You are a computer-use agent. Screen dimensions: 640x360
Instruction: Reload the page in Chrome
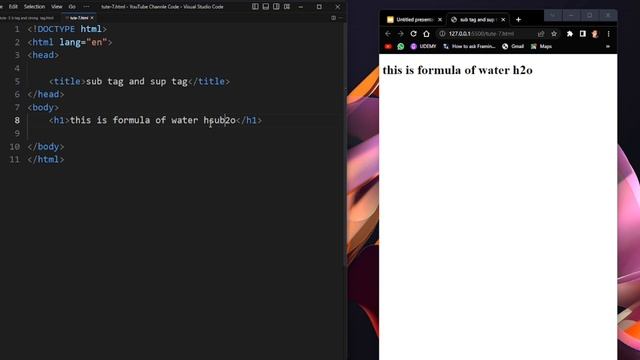(x=413, y=34)
